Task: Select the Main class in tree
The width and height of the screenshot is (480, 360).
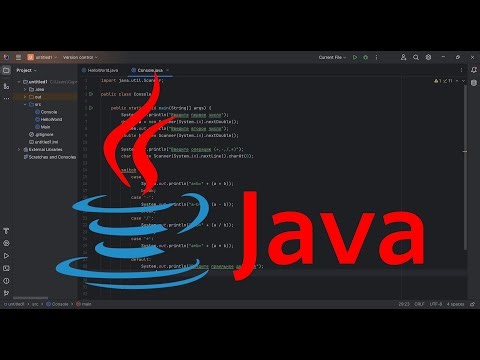Action: [43, 127]
